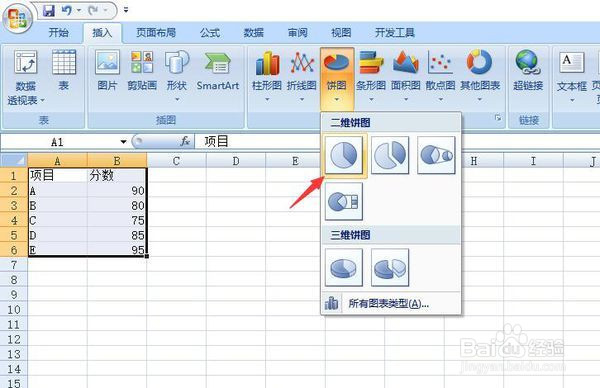Insert a 图片 picture
This screenshot has width=600, height=388.
pos(107,71)
